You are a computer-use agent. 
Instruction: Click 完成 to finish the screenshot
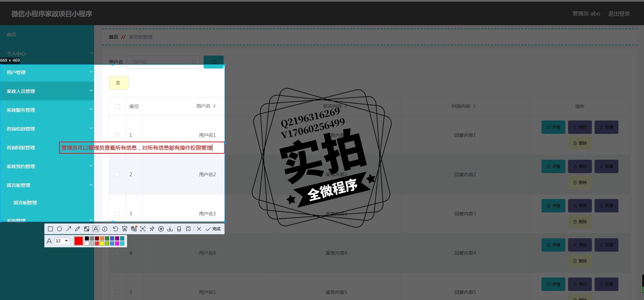click(213, 229)
